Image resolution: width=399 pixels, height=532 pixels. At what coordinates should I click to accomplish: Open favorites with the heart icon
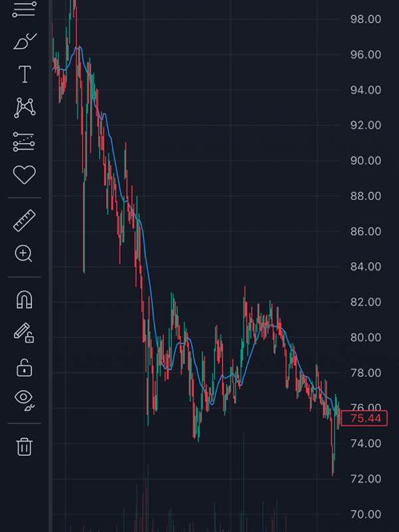(x=25, y=175)
